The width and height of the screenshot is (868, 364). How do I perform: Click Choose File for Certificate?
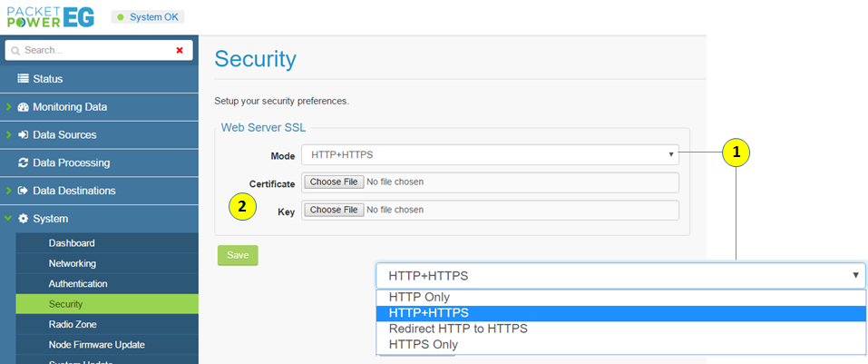coord(333,182)
